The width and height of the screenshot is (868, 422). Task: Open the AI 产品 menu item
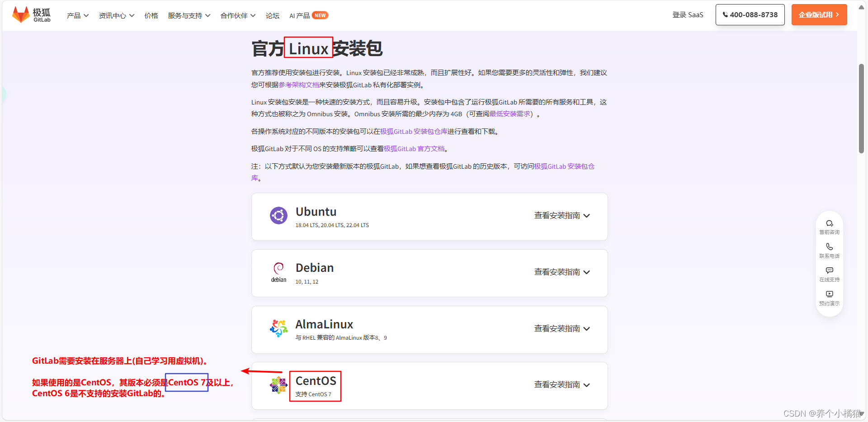click(299, 15)
